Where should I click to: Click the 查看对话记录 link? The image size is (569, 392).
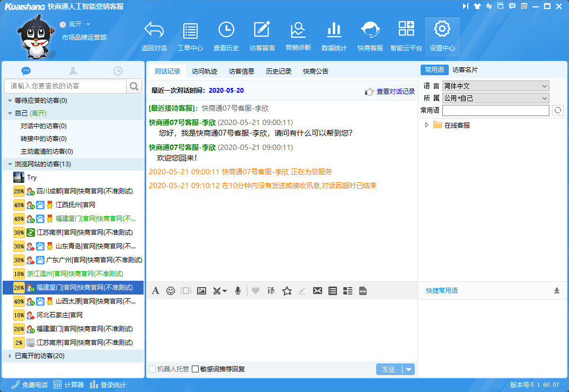395,92
